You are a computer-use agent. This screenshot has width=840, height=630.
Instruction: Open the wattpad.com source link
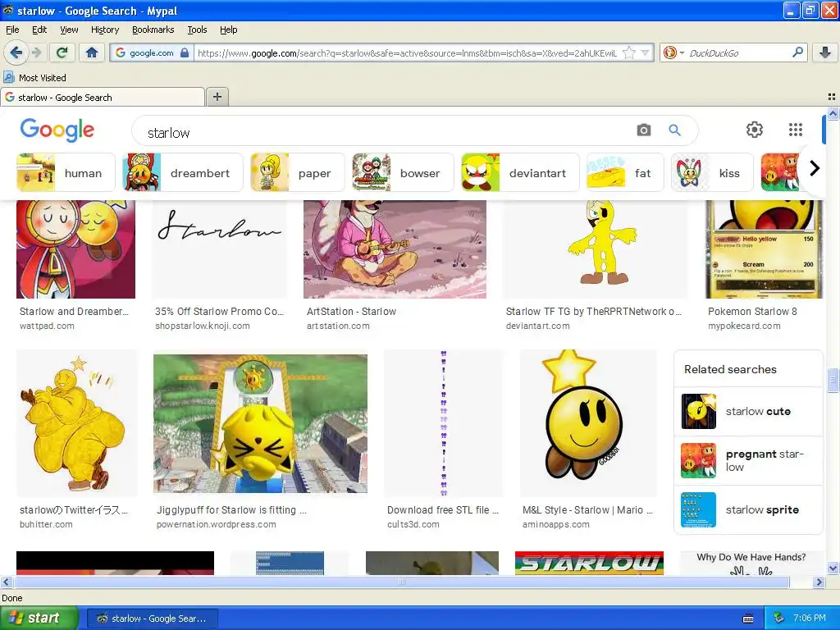[47, 326]
